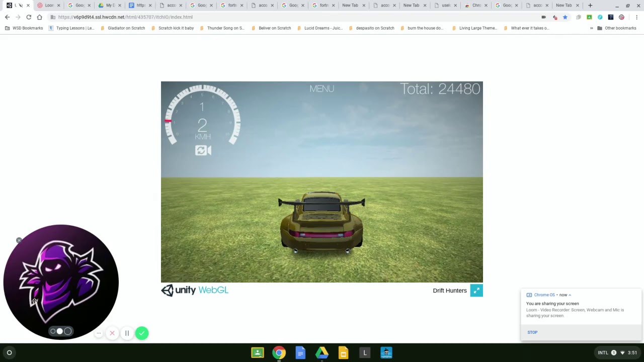The image size is (644, 362).
Task: Click the Total: 24480 score text
Action: 440,89
